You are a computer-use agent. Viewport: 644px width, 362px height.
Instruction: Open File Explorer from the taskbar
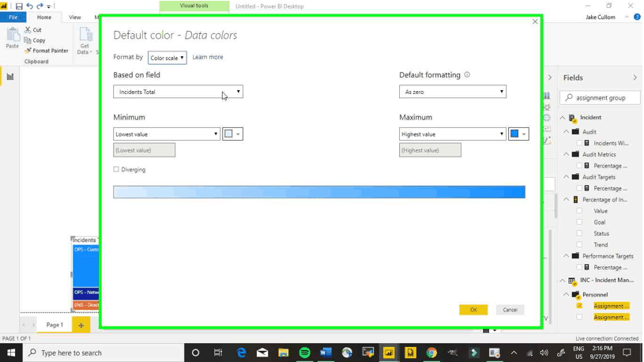[284, 353]
